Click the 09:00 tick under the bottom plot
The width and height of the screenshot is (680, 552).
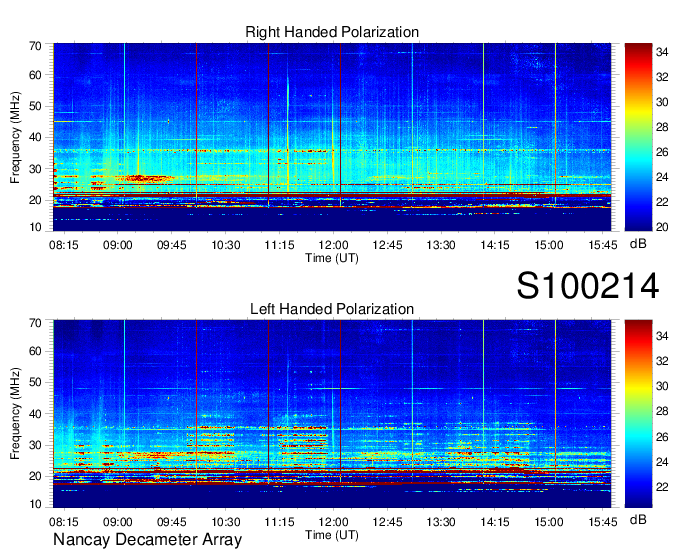click(118, 522)
